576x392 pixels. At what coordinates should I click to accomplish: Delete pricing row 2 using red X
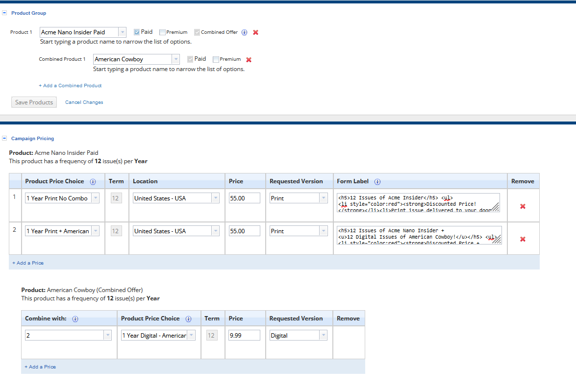point(523,239)
